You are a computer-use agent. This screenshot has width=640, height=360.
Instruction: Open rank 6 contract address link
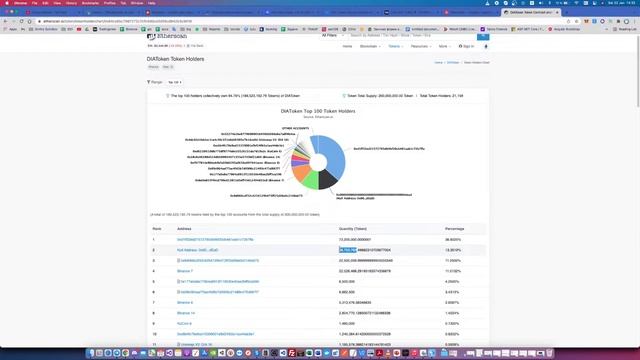220,292
